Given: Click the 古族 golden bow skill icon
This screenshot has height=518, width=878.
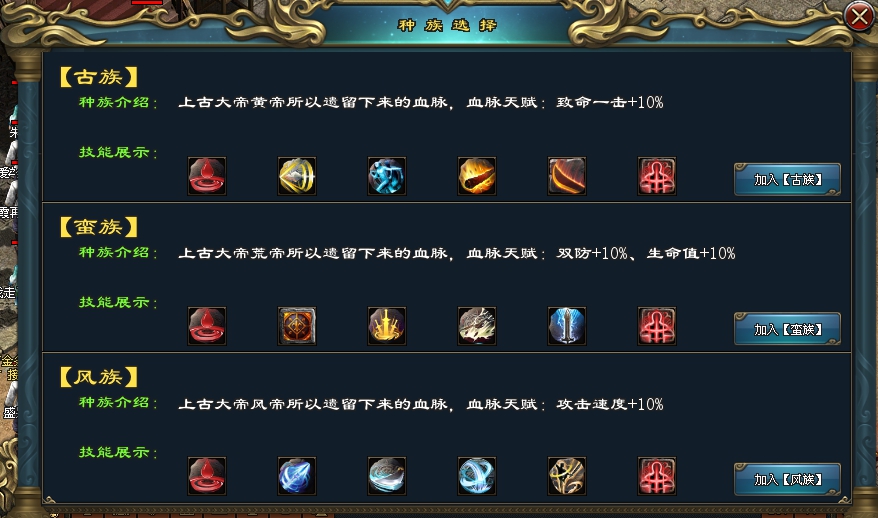Looking at the screenshot, I should pos(297,176).
